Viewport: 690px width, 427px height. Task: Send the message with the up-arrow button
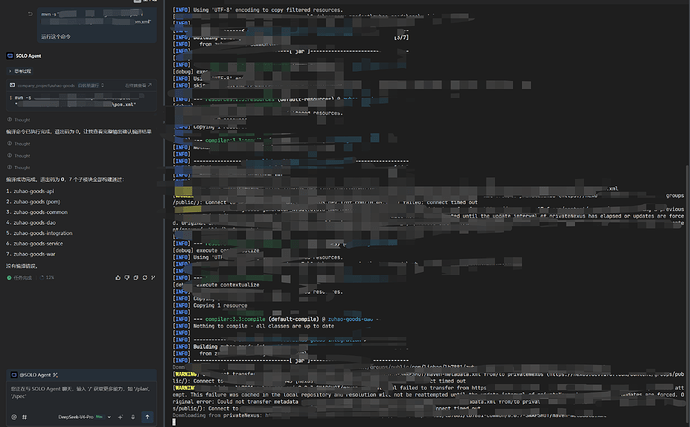coord(147,416)
